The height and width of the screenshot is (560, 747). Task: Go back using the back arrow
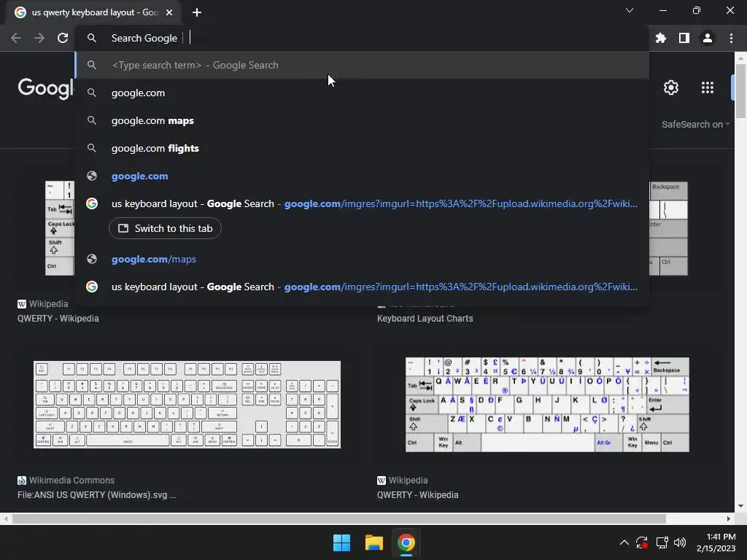pos(16,38)
